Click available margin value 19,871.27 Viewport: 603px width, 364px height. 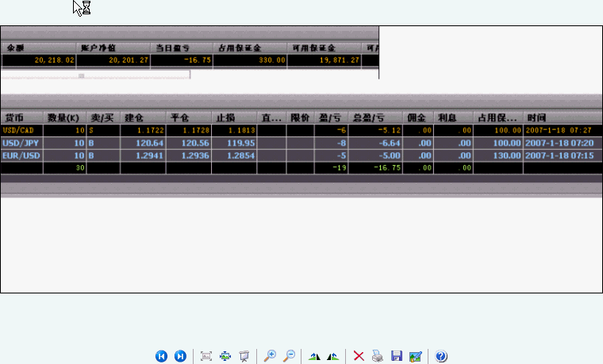340,60
